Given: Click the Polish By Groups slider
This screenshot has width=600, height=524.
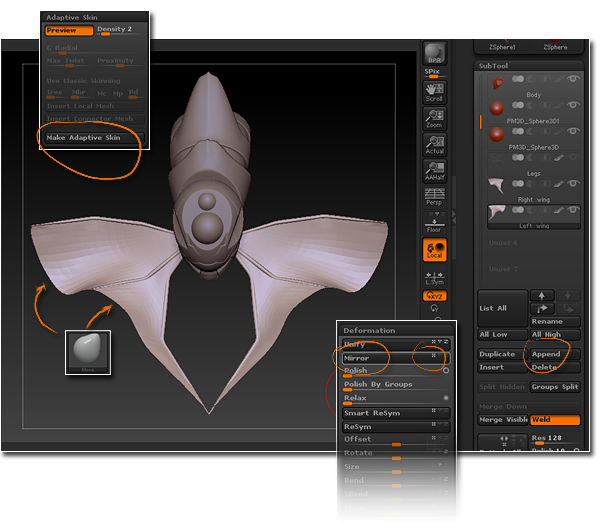Looking at the screenshot, I should [x=396, y=386].
